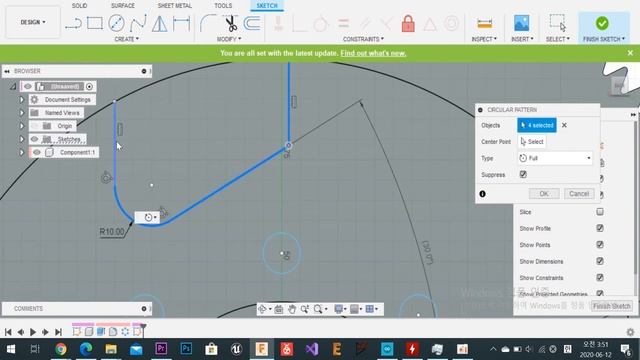Expand Named Views tree node

click(x=22, y=113)
